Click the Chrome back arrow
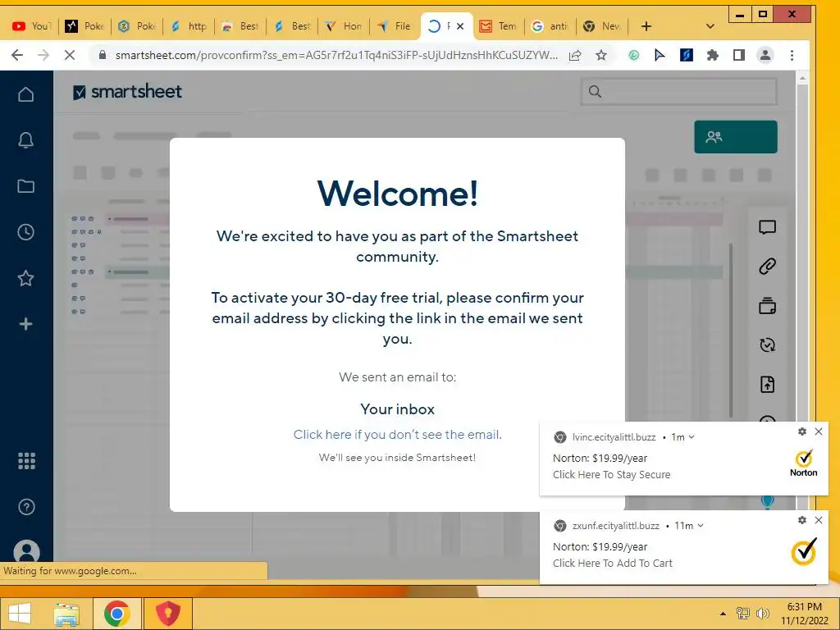Image resolution: width=840 pixels, height=630 pixels. click(x=17, y=55)
